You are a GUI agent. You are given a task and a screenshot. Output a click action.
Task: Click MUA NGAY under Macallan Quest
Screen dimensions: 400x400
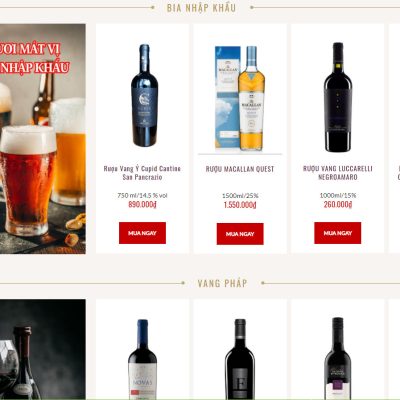240,234
